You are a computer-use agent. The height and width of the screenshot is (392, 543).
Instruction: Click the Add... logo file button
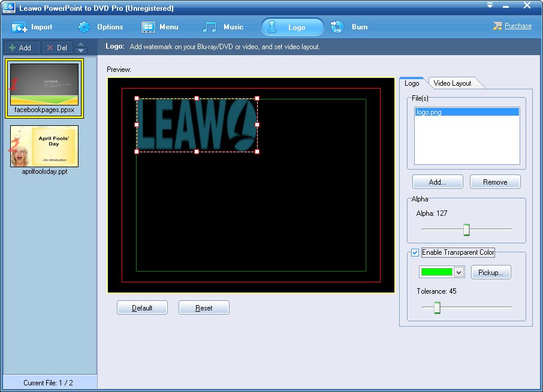pos(438,182)
